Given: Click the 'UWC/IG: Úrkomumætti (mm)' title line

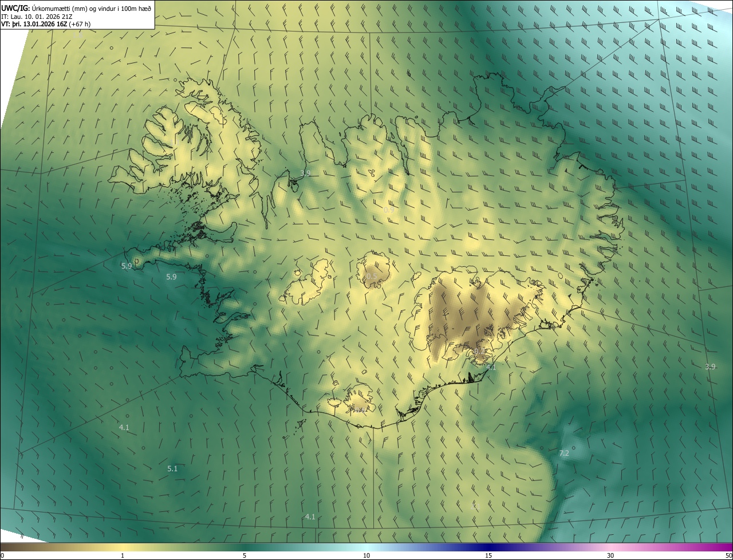Looking at the screenshot, I should point(76,8).
